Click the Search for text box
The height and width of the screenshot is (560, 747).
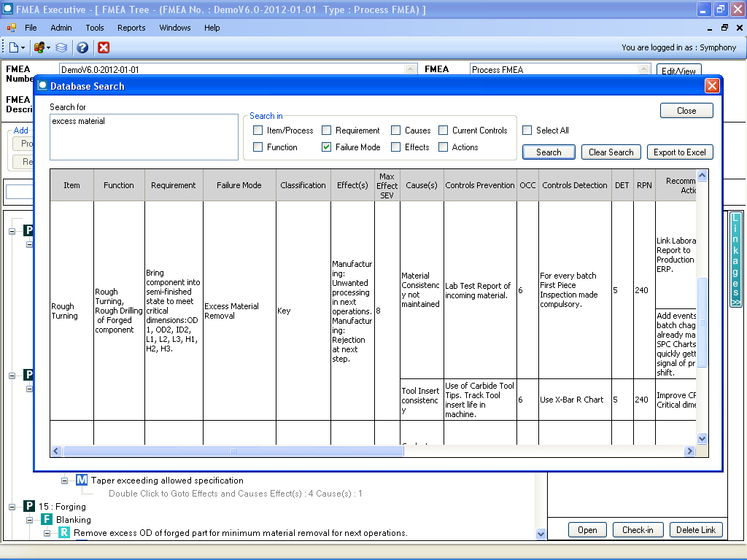coord(144,136)
